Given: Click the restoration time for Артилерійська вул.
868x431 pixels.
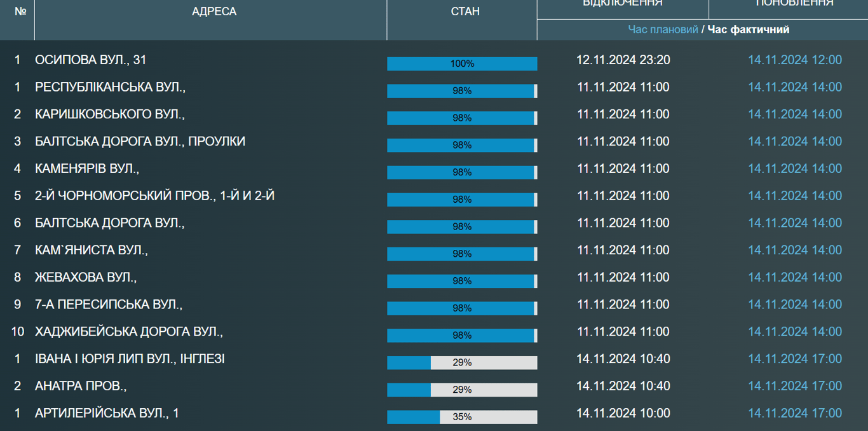Looking at the screenshot, I should pyautogui.click(x=794, y=413).
